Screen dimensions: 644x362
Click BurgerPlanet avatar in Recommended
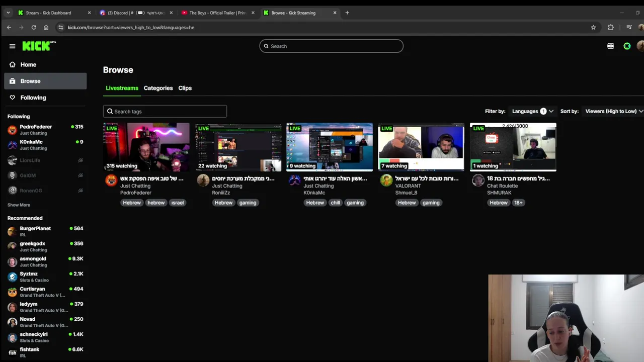pos(12,231)
